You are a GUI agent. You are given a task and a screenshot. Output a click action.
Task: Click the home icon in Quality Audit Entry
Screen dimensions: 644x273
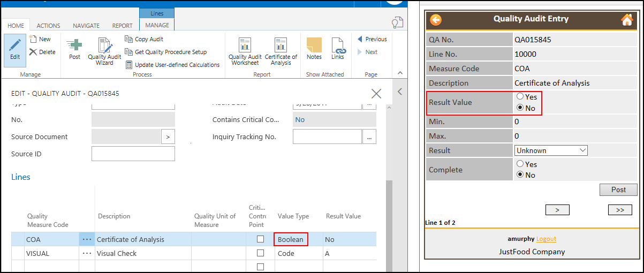click(x=627, y=20)
